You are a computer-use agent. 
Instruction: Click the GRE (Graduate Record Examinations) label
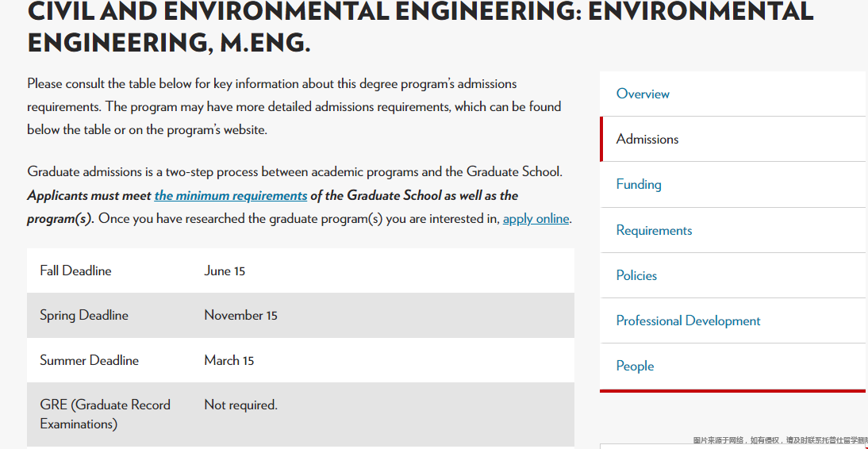coord(105,414)
